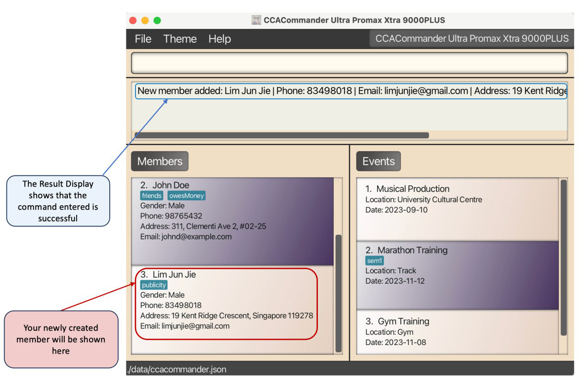The image size is (588, 384).
Task: Click the Members panel header
Action: pos(159,161)
